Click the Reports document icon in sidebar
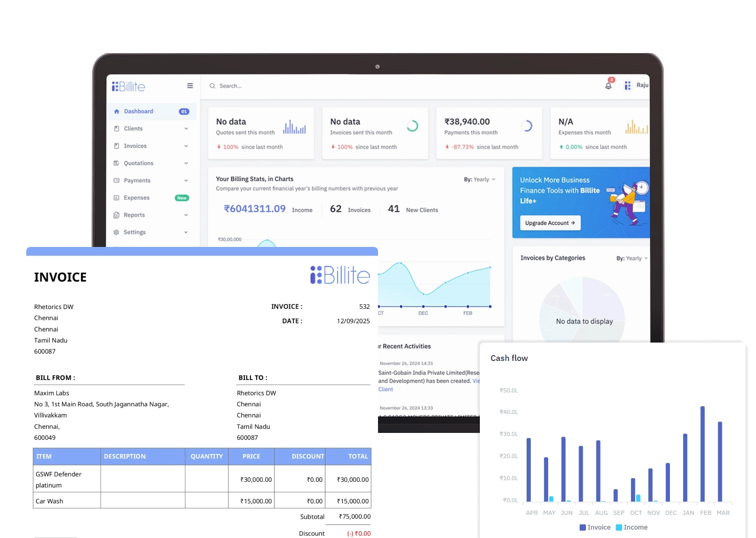 pos(117,215)
